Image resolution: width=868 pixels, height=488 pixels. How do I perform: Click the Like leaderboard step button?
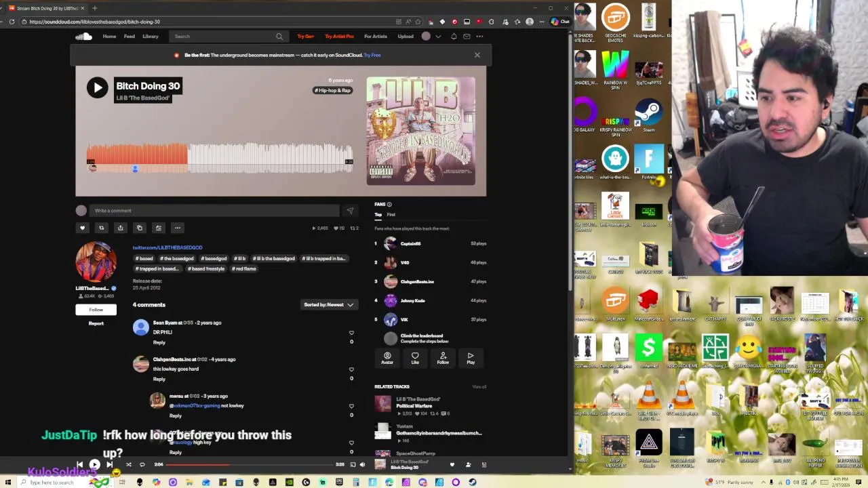(415, 358)
